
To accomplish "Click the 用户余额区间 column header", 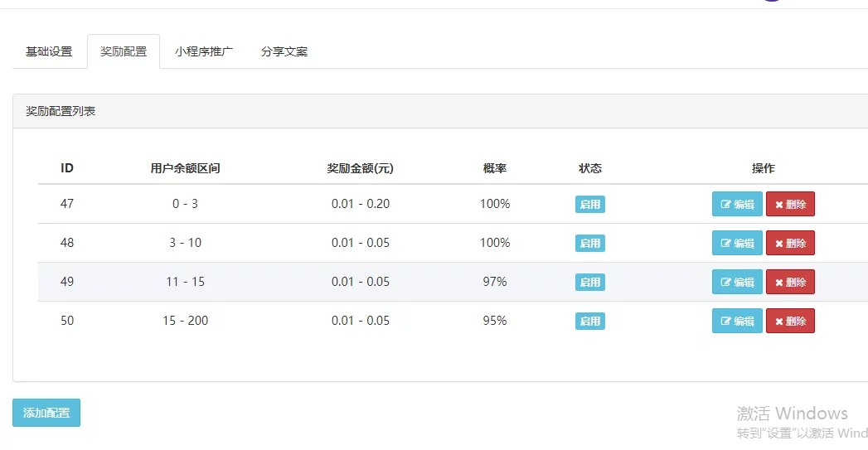I will click(x=186, y=168).
